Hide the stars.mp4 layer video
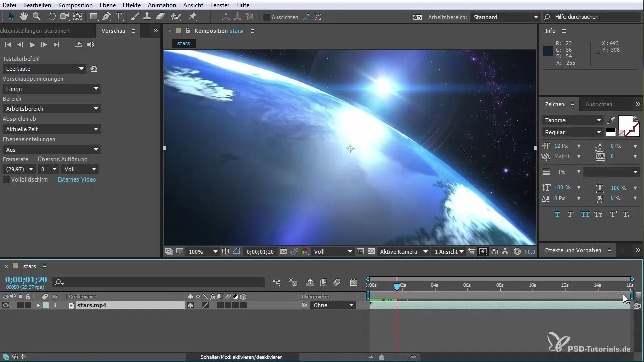This screenshot has width=644, height=362. [x=6, y=305]
